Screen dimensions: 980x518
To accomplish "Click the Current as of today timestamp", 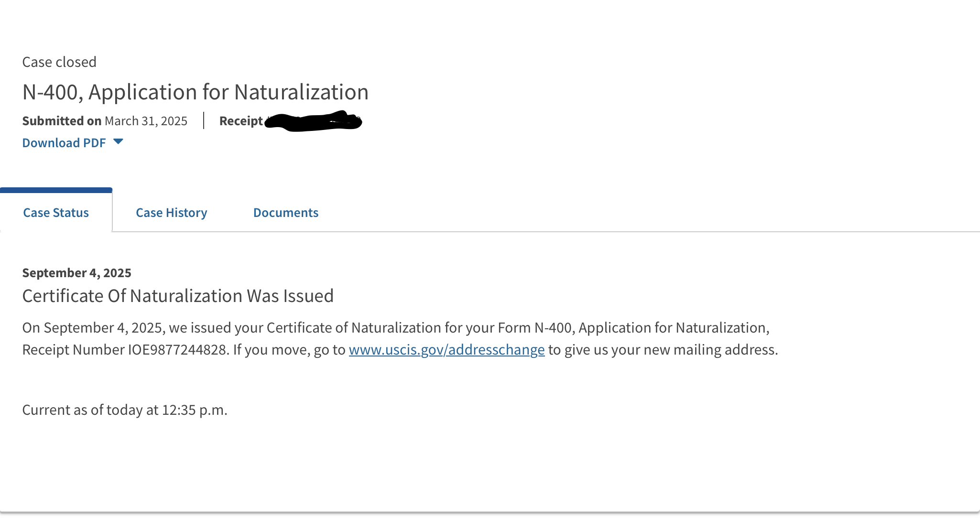I will [125, 410].
